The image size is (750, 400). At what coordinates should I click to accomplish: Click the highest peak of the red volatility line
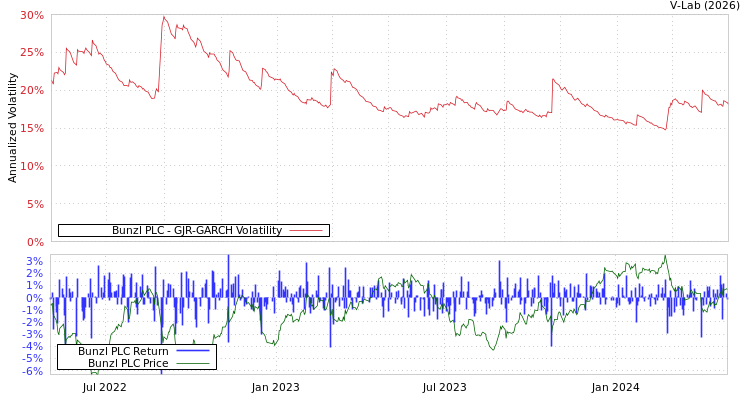pyautogui.click(x=163, y=16)
